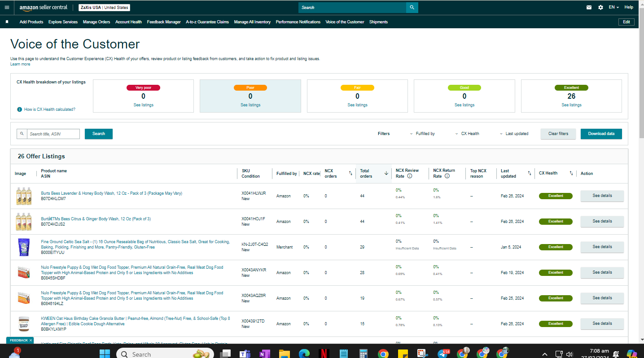The height and width of the screenshot is (358, 644).
Task: Open Feedback Manager
Action: (164, 22)
